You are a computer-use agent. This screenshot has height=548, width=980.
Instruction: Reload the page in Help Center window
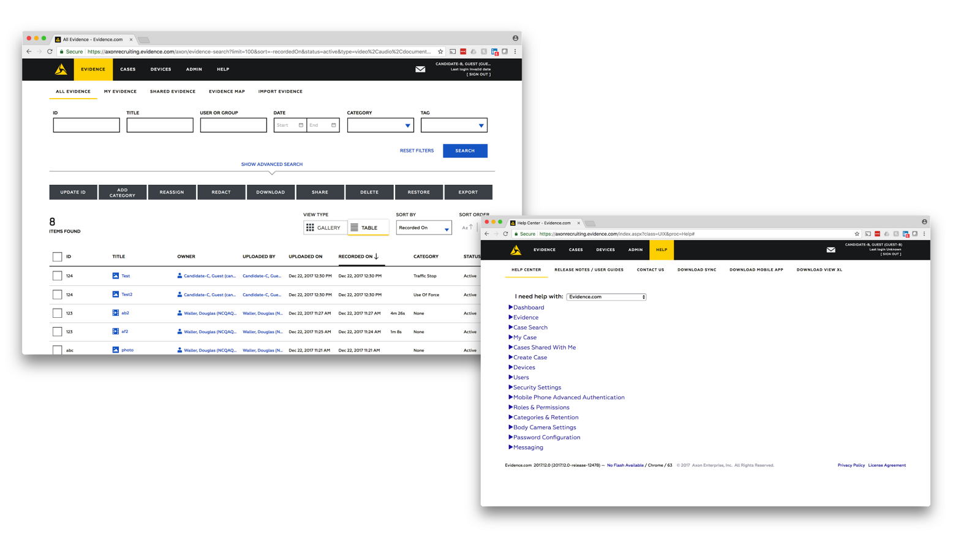click(505, 234)
